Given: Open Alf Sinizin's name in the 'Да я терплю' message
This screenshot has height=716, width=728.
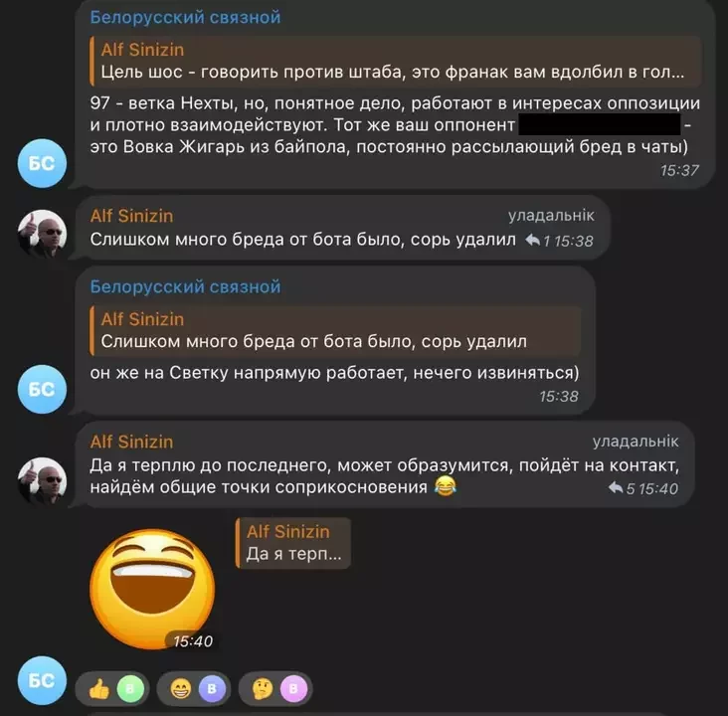Looking at the screenshot, I should [132, 442].
